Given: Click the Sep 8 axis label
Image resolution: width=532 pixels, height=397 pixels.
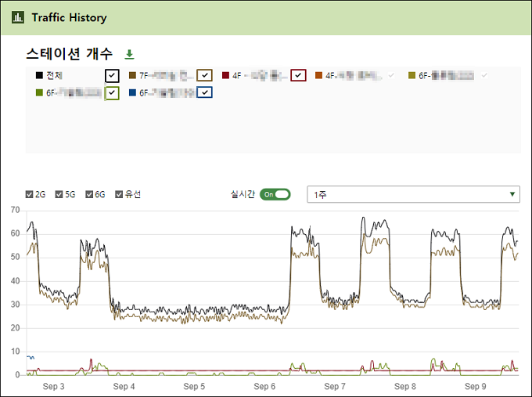Looking at the screenshot, I should tap(405, 386).
